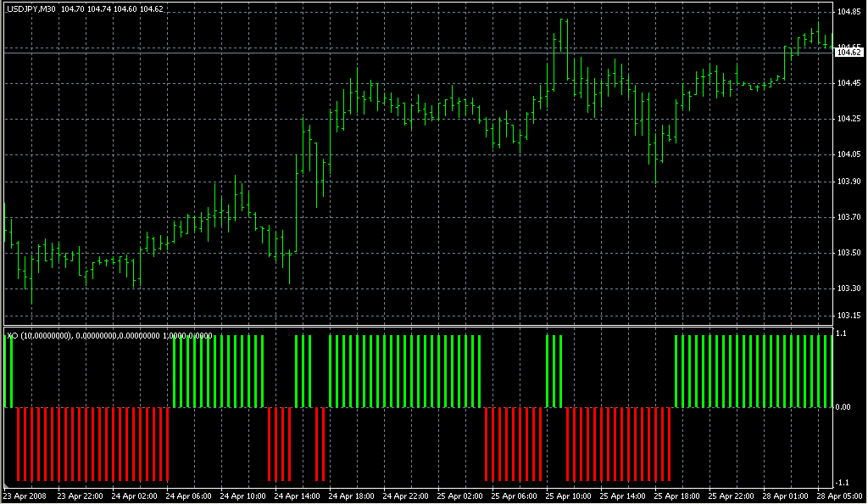
Task: Click the 25 Apr 06:00 time label
Action: pyautogui.click(x=515, y=496)
